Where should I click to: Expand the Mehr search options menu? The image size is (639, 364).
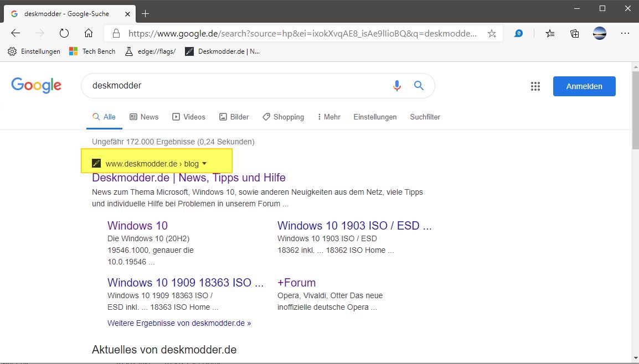pos(329,117)
